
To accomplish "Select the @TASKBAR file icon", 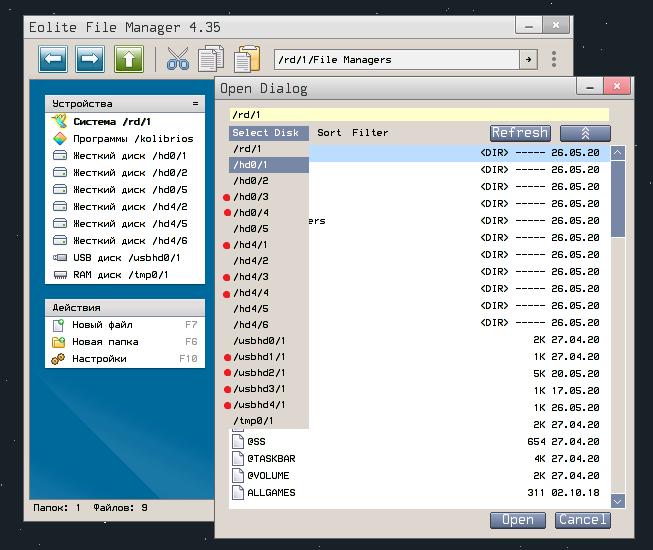I will click(238, 458).
